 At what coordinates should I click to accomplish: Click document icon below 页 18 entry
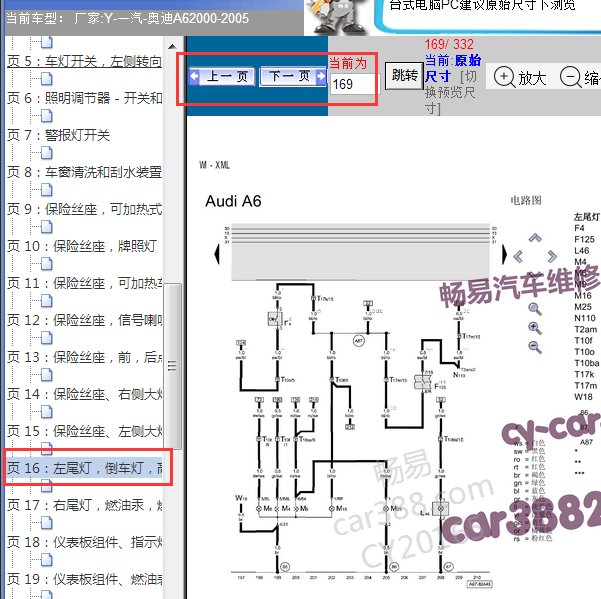click(x=47, y=560)
